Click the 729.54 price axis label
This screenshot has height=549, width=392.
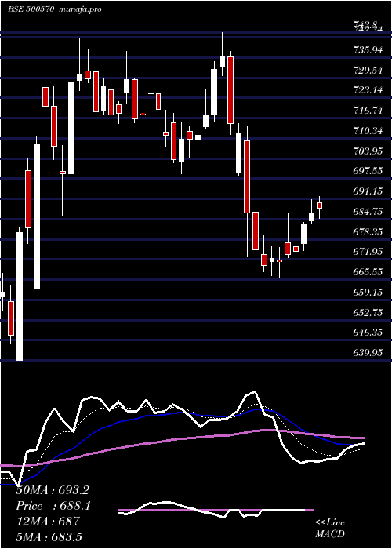click(368, 71)
